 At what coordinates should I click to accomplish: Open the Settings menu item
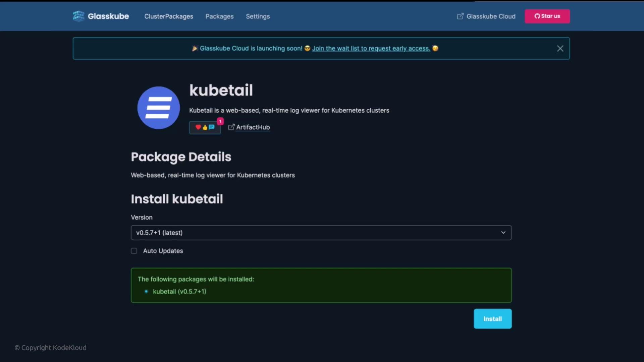point(258,16)
